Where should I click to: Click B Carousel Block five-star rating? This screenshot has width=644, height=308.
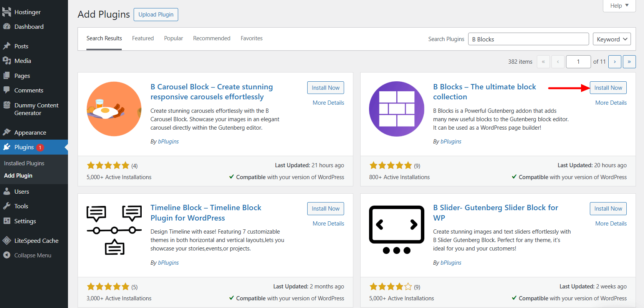click(108, 166)
